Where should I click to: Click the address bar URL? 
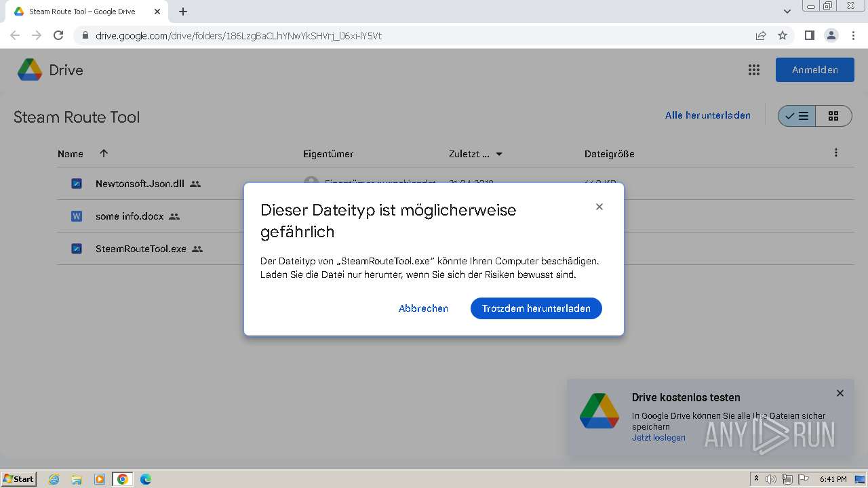239,36
